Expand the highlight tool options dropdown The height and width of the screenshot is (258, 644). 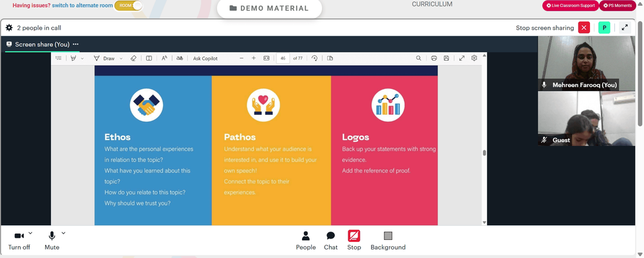pyautogui.click(x=82, y=59)
